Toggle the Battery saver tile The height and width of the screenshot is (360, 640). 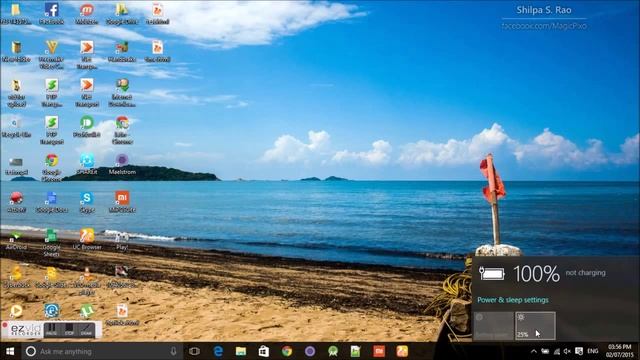(493, 326)
